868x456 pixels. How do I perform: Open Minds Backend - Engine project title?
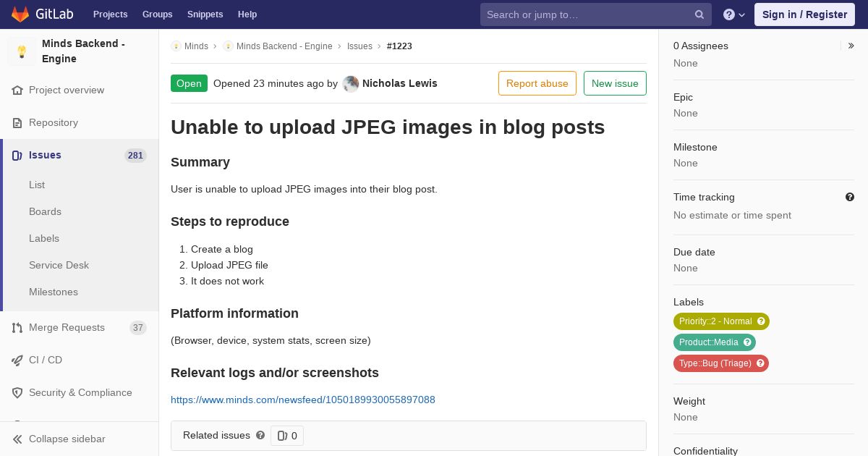(x=83, y=51)
